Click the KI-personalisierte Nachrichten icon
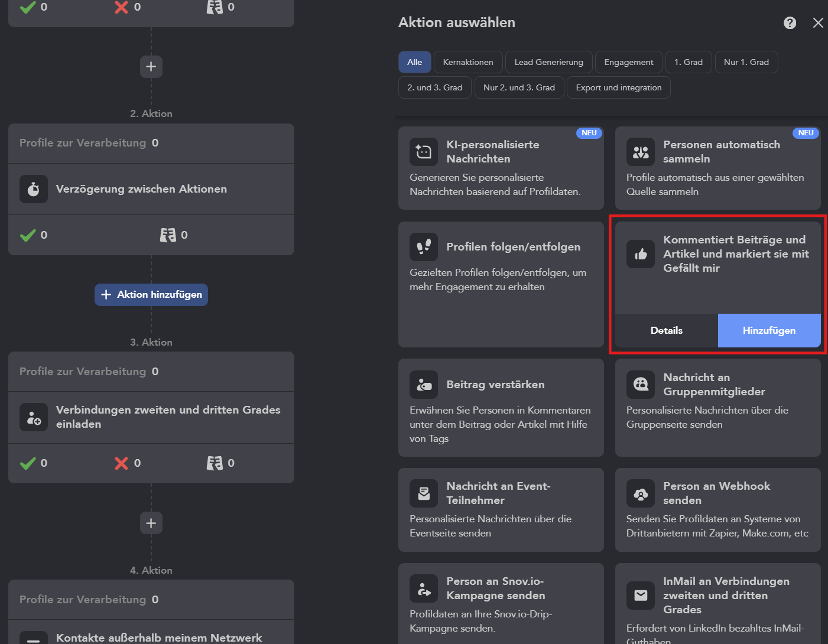828x644 pixels. coord(424,152)
